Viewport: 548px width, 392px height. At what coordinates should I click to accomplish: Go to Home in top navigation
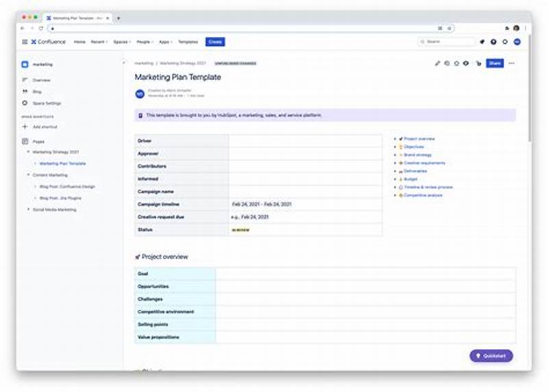pos(79,42)
